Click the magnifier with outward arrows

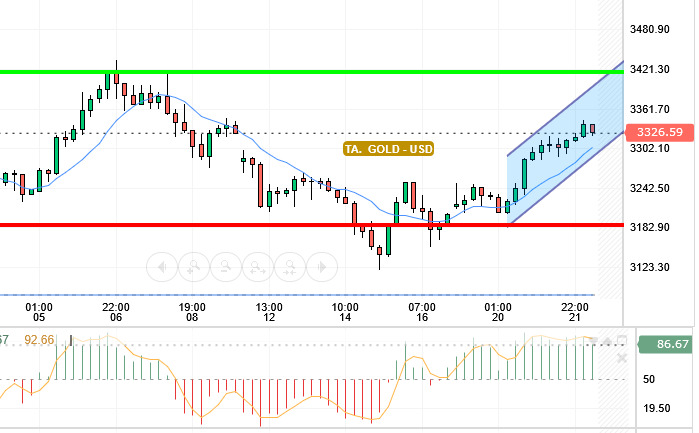click(x=258, y=267)
